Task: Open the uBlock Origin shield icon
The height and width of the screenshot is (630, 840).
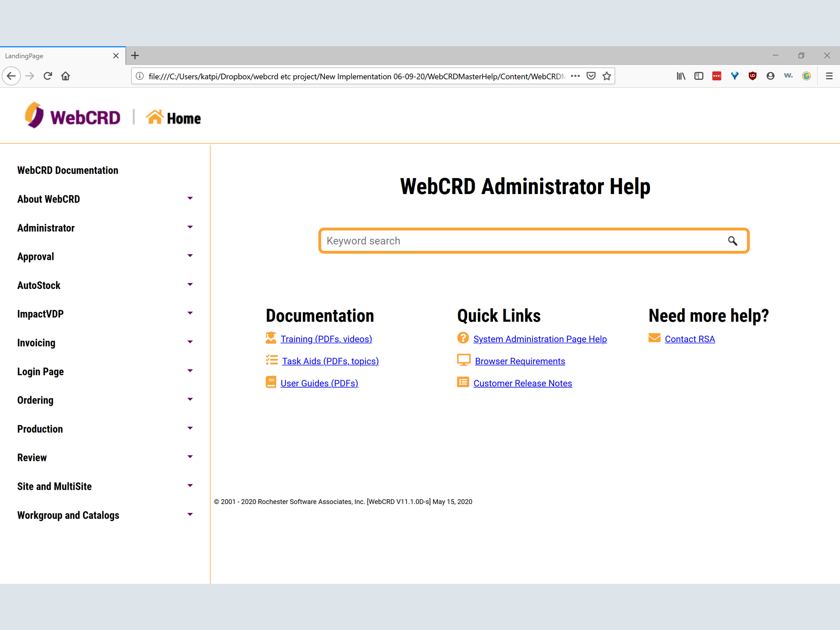Action: pyautogui.click(x=752, y=76)
